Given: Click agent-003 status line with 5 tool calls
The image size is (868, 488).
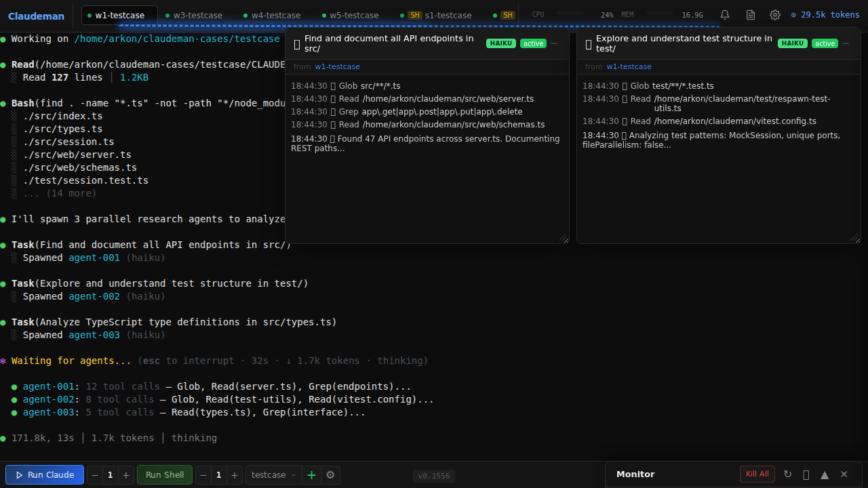Looking at the screenshot, I should [189, 412].
